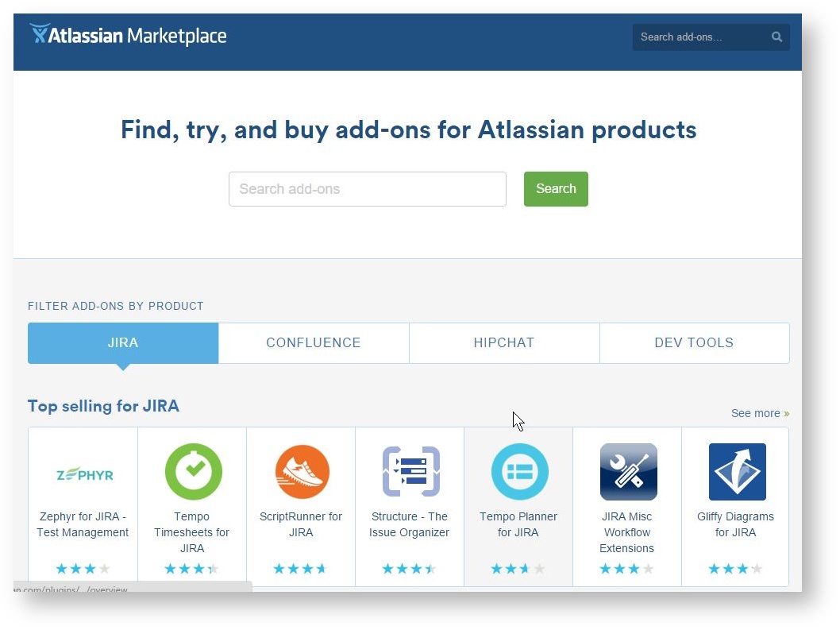The height and width of the screenshot is (630, 840).
Task: Click star rating under ScriptRunner for JIRA
Action: (301, 568)
